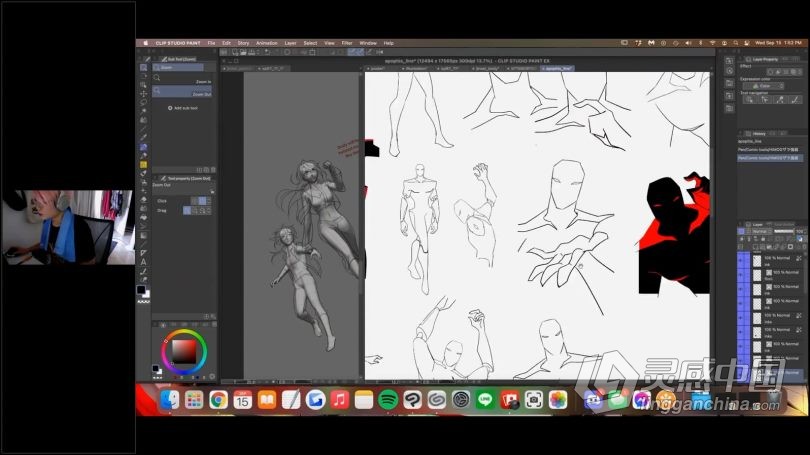Select the highlighted last Pen entry in History
Viewport: 810px width, 455px height.
[x=770, y=158]
